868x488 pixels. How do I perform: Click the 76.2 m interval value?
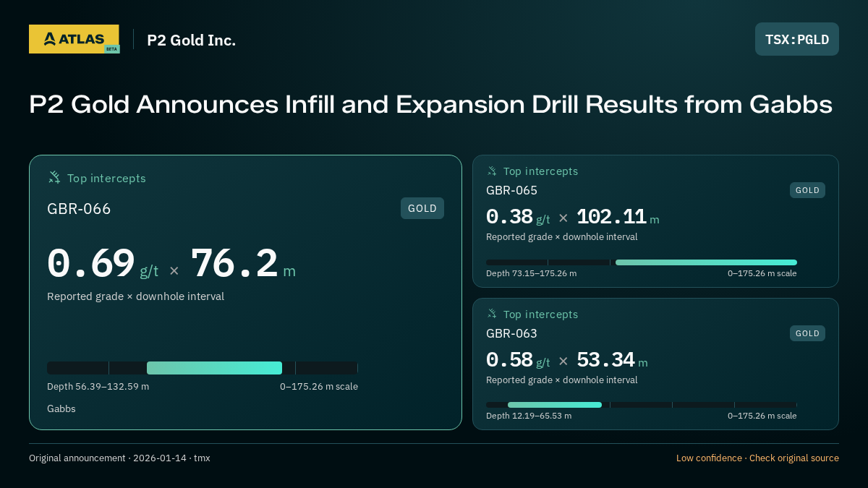click(x=243, y=264)
